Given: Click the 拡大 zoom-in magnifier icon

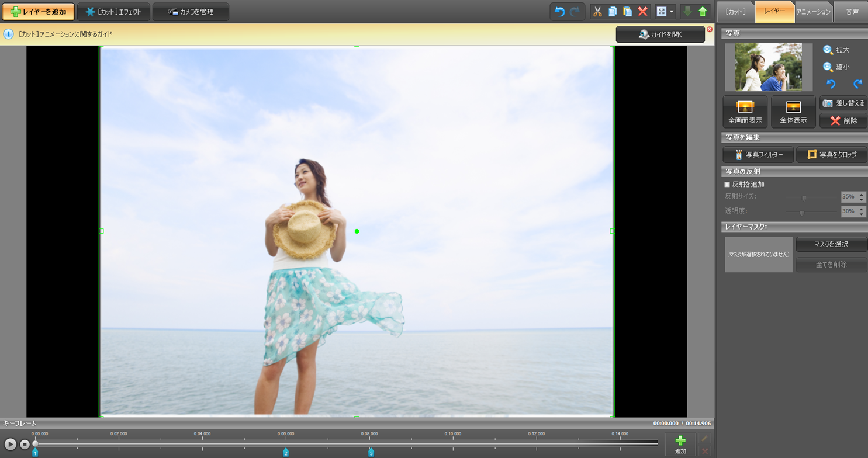Looking at the screenshot, I should 828,50.
